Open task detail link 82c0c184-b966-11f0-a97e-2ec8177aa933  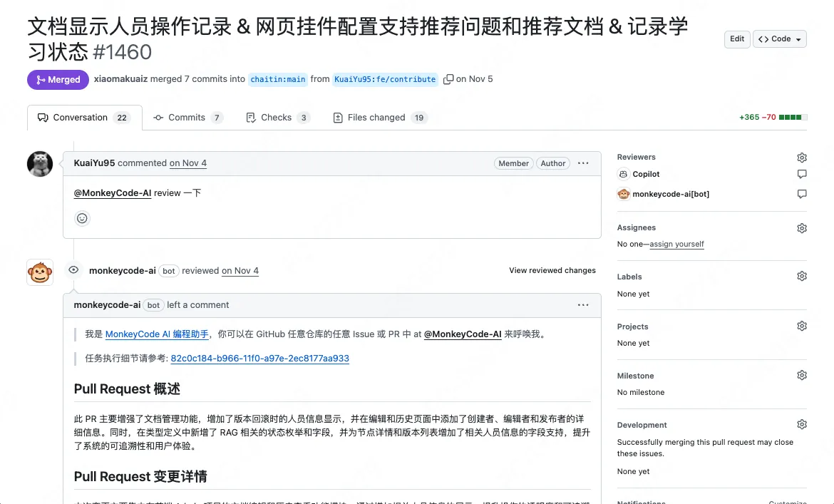point(259,359)
